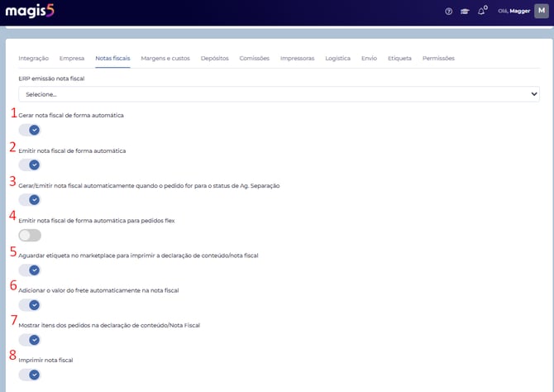Select the Impressoras tab
This screenshot has width=554, height=392.
[x=298, y=59]
